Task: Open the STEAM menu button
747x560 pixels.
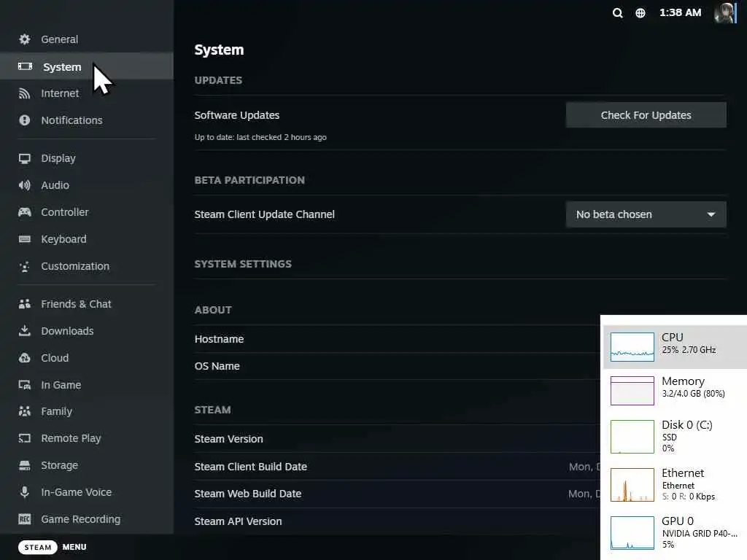Action: pyautogui.click(x=38, y=547)
